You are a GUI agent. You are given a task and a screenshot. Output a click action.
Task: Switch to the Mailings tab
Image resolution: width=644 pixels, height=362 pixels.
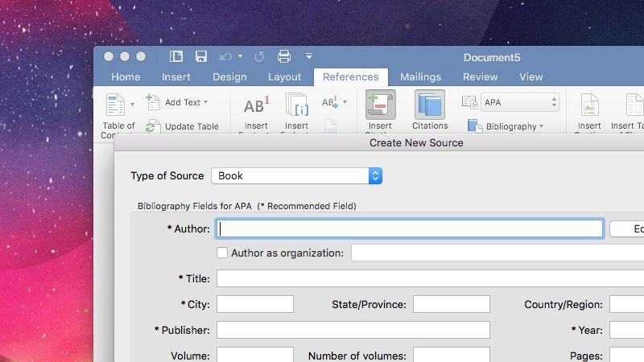click(420, 77)
